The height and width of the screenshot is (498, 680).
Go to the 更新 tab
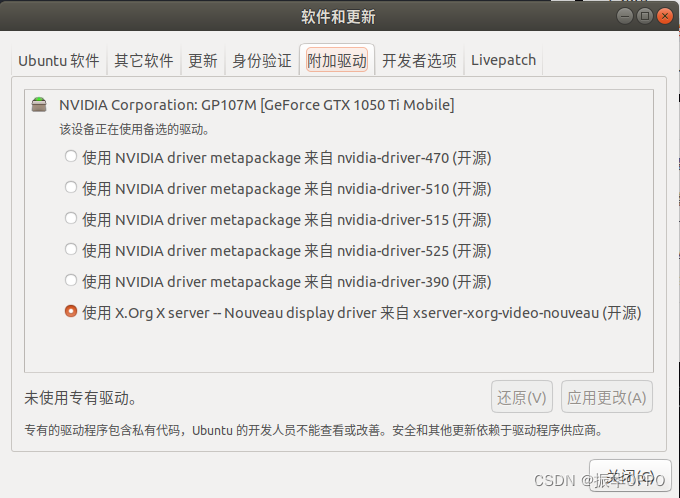click(x=203, y=60)
